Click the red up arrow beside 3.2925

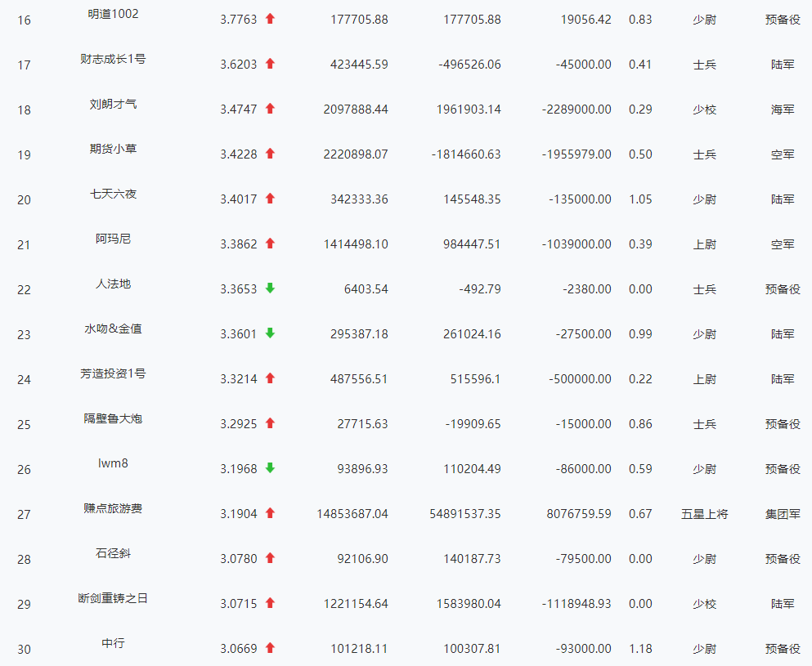pos(270,423)
